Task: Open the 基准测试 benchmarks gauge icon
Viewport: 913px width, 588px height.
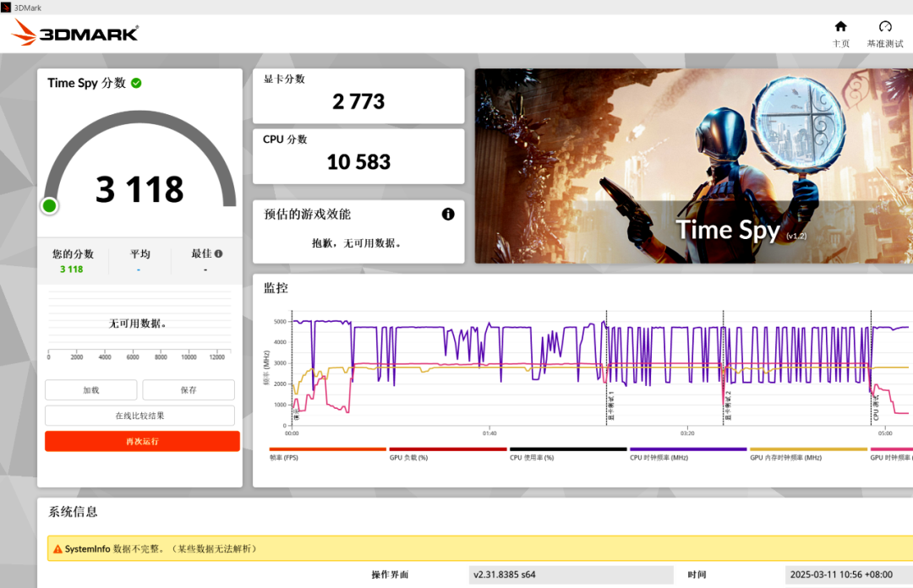Action: [885, 27]
